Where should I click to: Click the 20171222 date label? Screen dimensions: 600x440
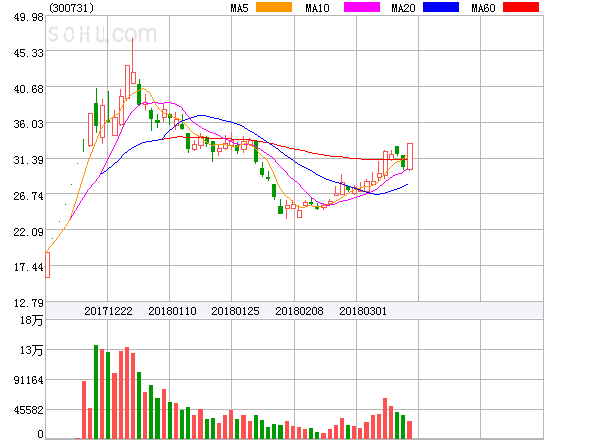[x=108, y=311]
